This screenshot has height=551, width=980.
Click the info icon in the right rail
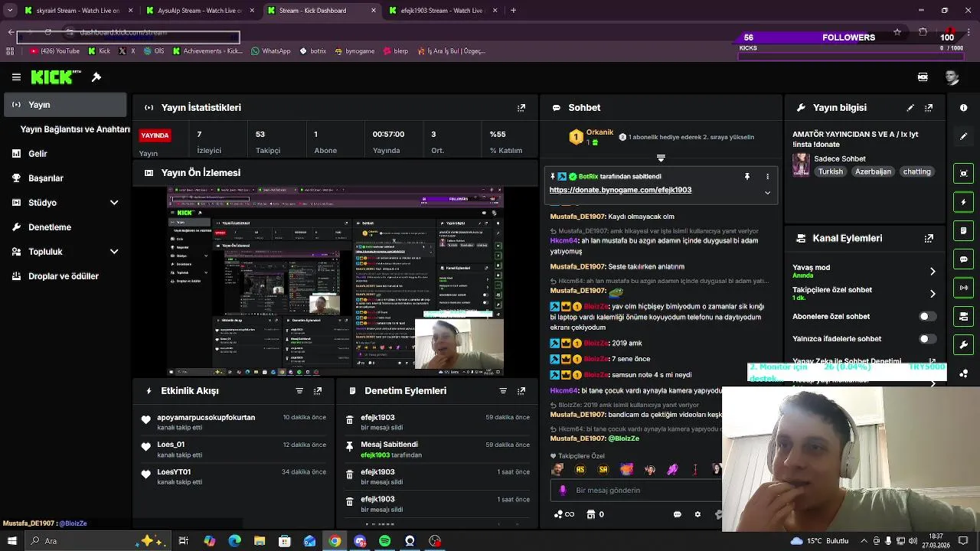(964, 108)
